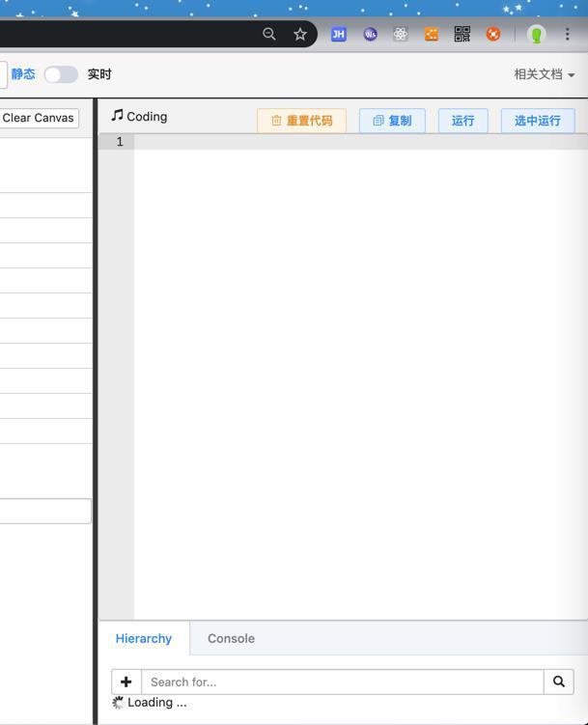Screen dimensions: 588x725
Task: Click line number 1 in the code gutter
Action: 120,142
